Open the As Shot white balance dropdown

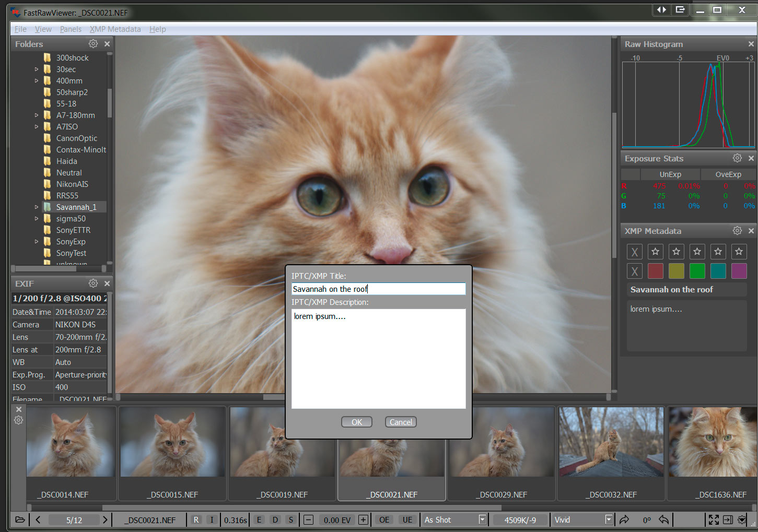click(x=482, y=519)
